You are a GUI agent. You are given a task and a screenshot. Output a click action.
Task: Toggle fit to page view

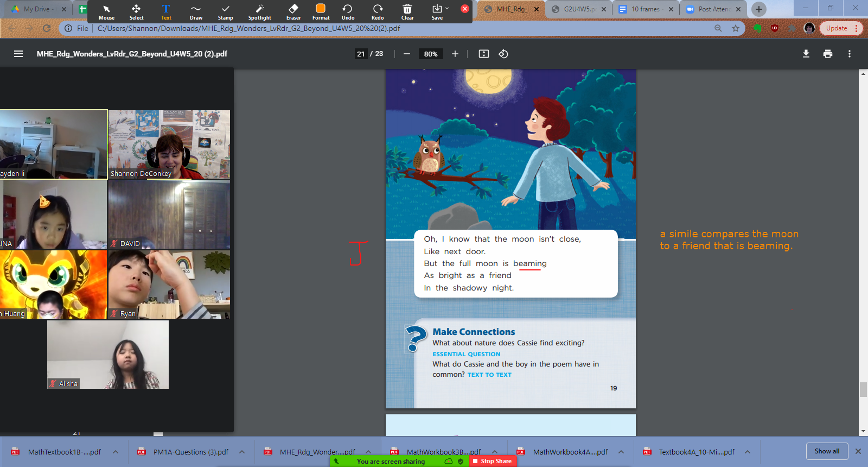coord(484,54)
